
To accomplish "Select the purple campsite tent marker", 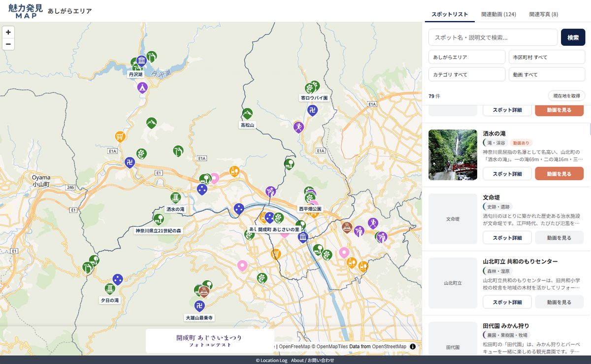I will coord(142,88).
